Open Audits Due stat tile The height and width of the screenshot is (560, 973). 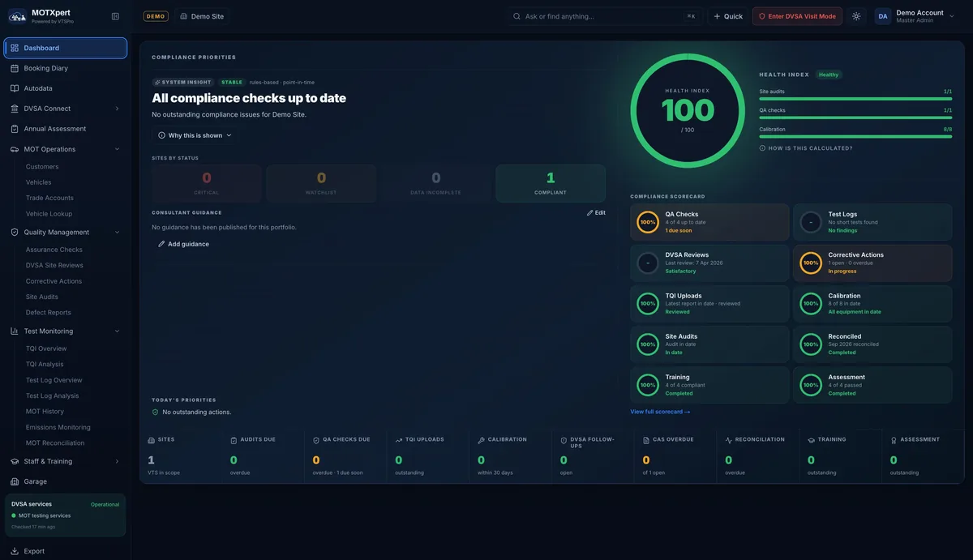click(264, 456)
